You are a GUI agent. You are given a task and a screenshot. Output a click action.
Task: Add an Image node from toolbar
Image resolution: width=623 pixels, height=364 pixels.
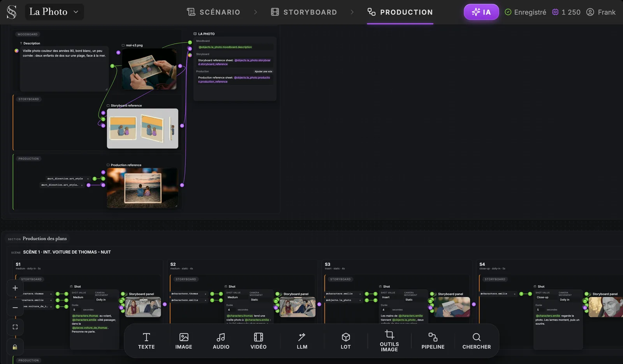[x=184, y=341]
